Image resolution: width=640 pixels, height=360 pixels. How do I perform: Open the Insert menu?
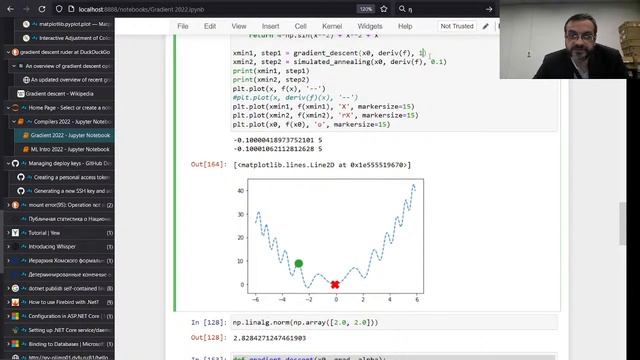coord(270,26)
